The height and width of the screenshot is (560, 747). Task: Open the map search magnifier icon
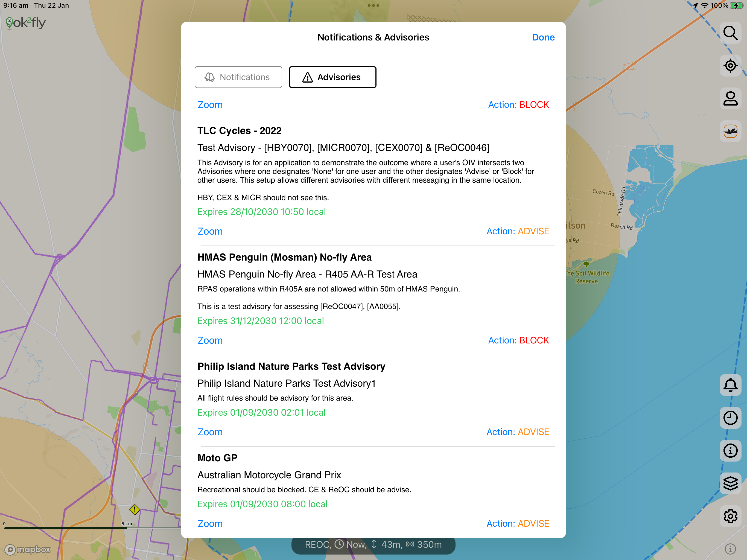[x=730, y=33]
